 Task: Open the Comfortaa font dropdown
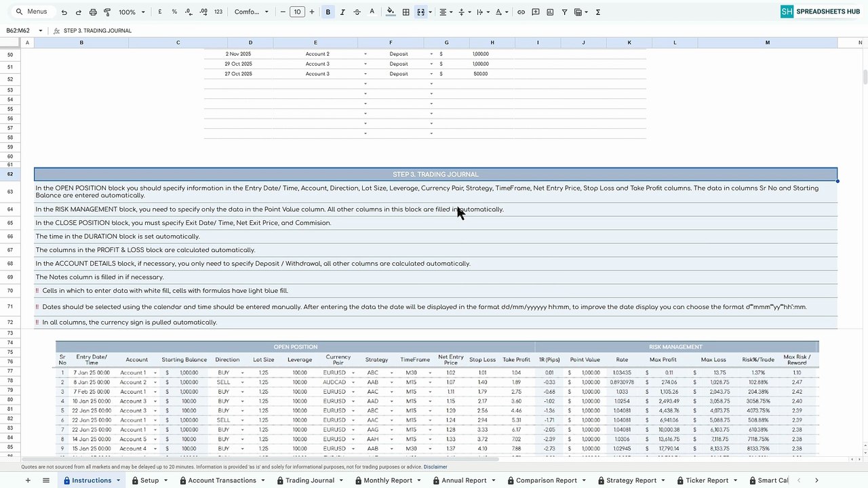tap(252, 12)
